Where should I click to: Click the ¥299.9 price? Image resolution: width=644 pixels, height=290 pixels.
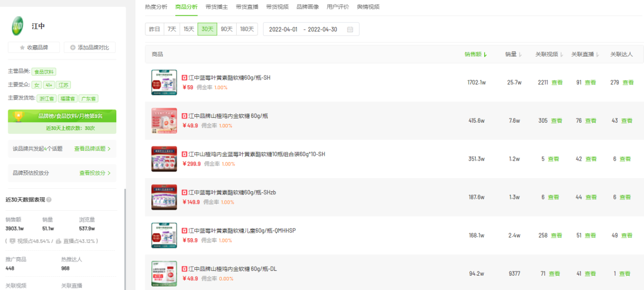point(191,164)
